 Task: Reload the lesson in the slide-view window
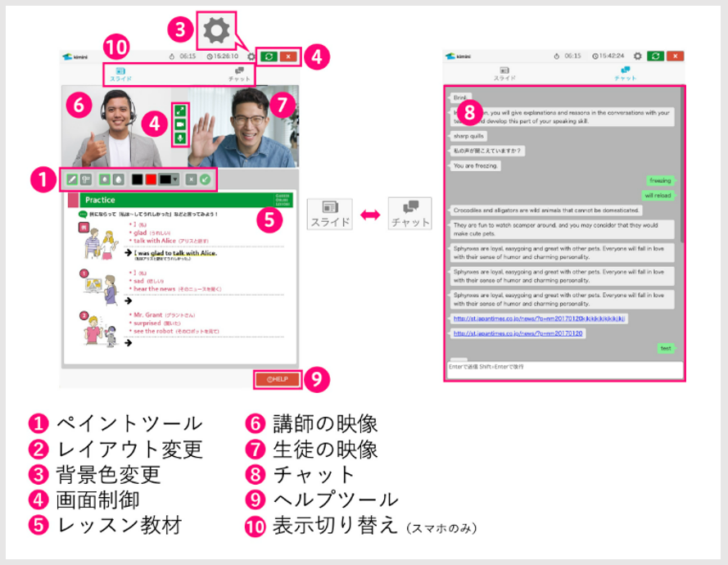(269, 56)
